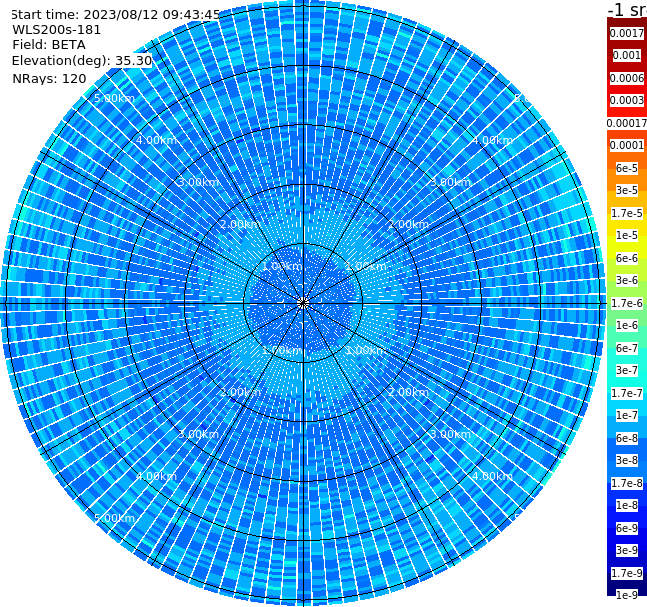
Task: Click the '2.00km' ring label in upper-left quadrant
Action: click(240, 224)
